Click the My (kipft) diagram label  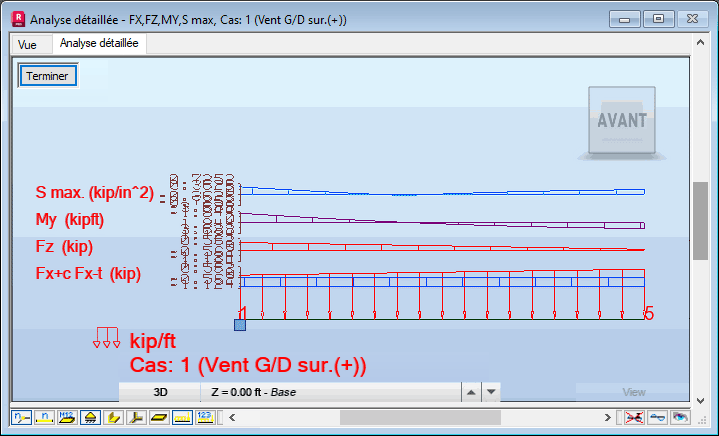70,220
